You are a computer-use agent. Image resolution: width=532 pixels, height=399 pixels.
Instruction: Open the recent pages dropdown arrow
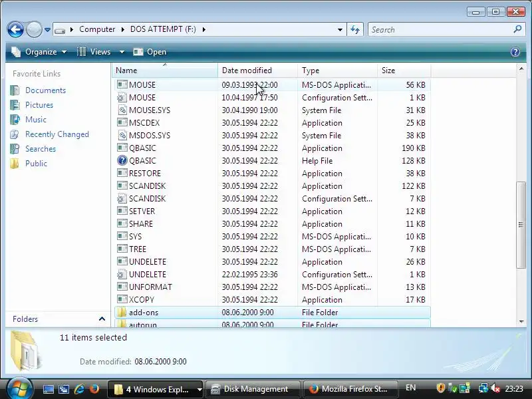pyautogui.click(x=47, y=30)
